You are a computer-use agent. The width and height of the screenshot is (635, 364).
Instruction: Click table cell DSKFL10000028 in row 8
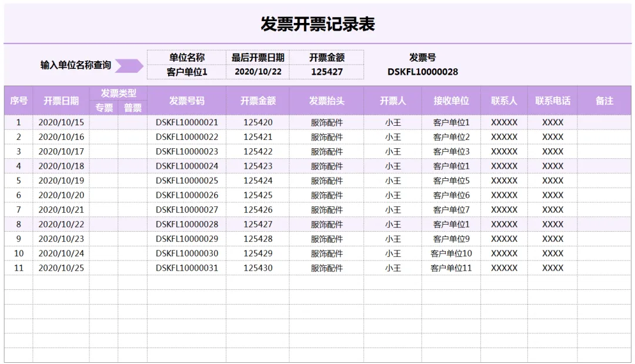[187, 224]
